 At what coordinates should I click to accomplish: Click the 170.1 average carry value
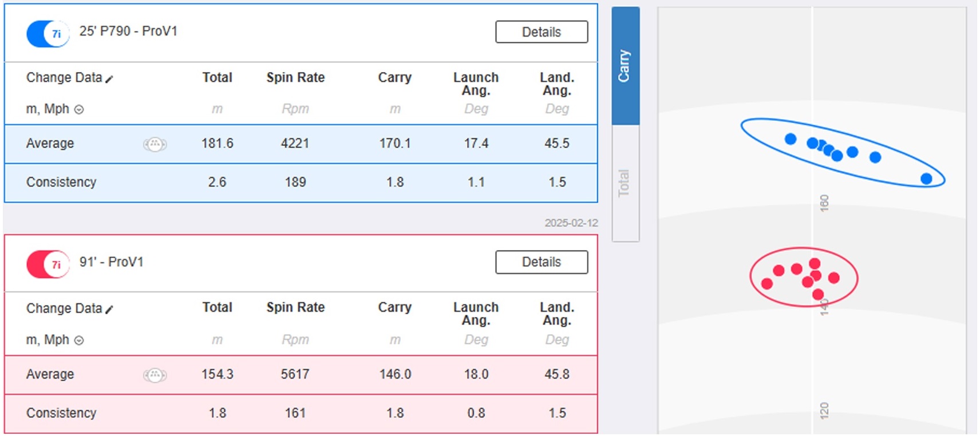point(395,143)
